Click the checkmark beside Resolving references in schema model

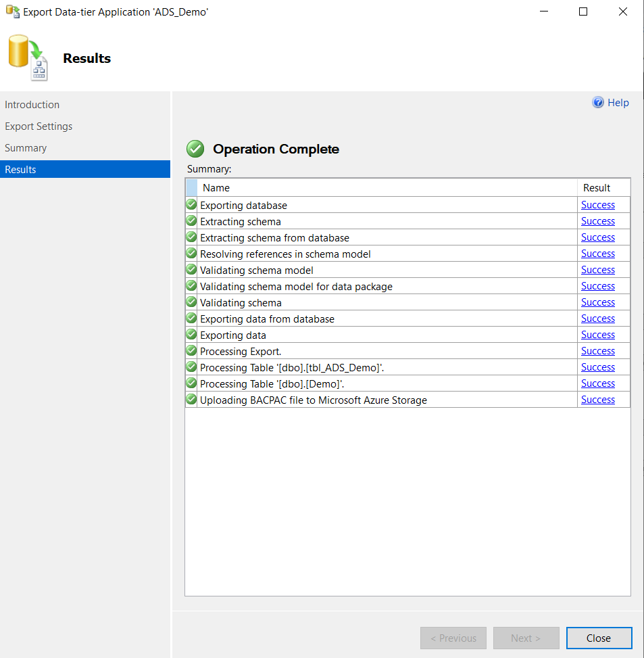(191, 253)
